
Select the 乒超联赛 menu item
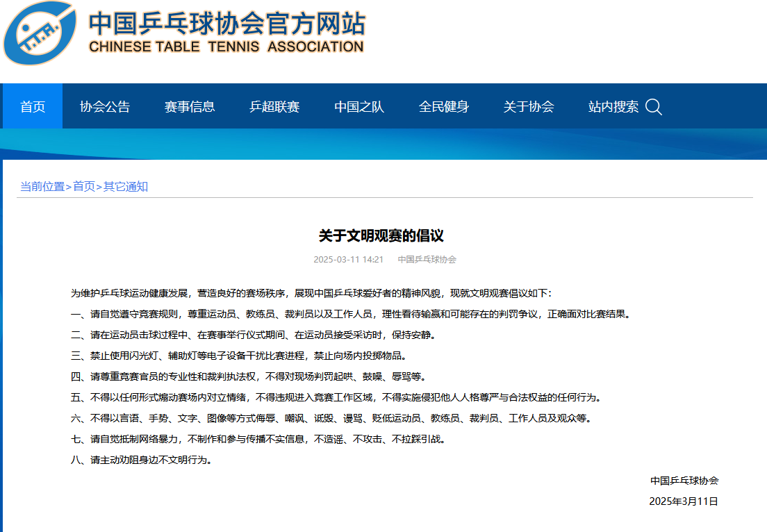click(x=274, y=106)
